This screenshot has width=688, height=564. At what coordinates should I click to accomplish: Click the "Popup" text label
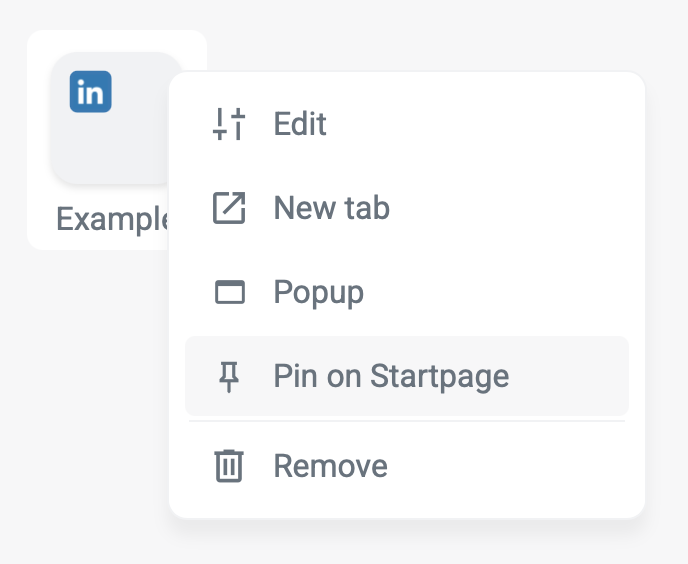tap(318, 293)
